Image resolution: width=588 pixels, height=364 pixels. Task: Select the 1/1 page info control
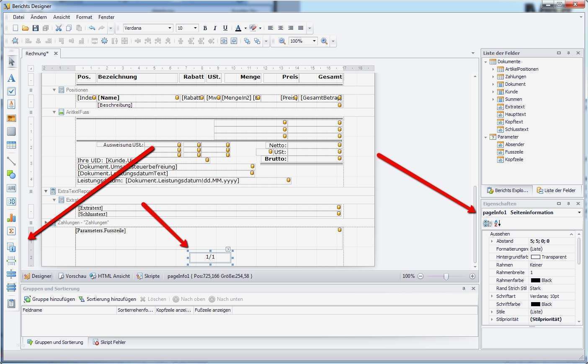click(210, 257)
